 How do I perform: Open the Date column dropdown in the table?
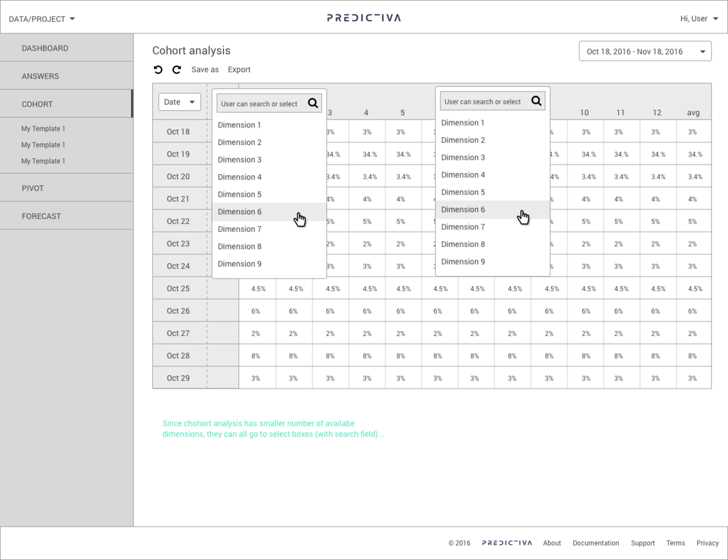pos(180,102)
